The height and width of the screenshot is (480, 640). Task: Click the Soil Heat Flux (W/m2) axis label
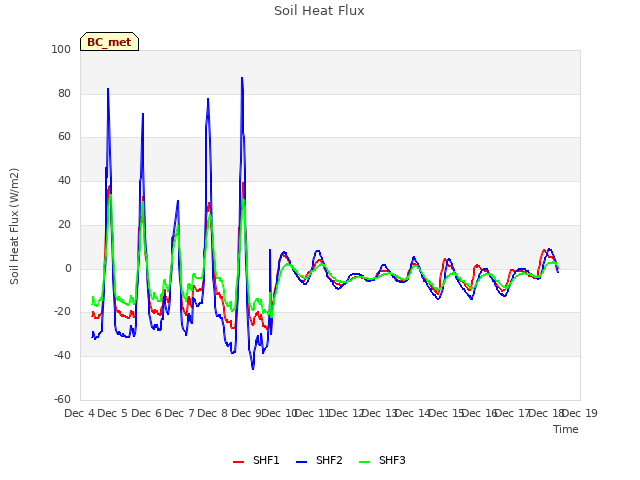14,226
